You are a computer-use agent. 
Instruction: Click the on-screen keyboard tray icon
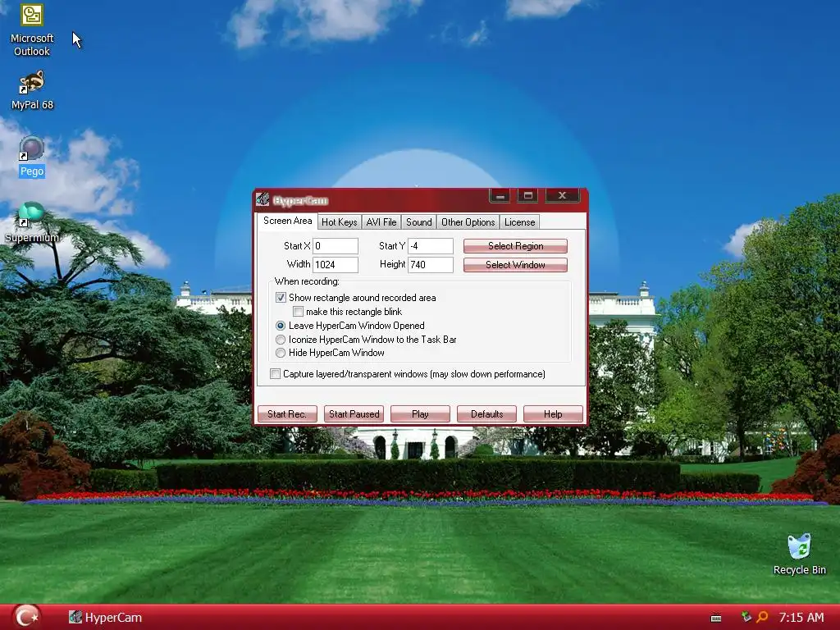(x=715, y=618)
